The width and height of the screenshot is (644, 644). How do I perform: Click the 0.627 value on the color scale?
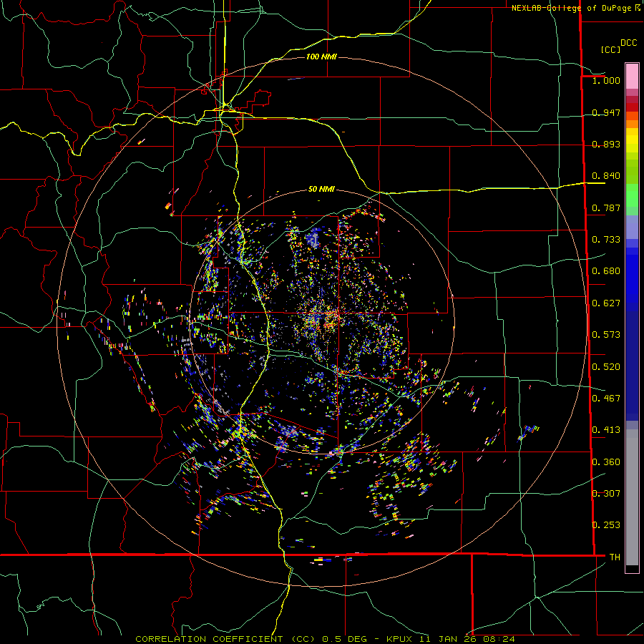tap(606, 303)
